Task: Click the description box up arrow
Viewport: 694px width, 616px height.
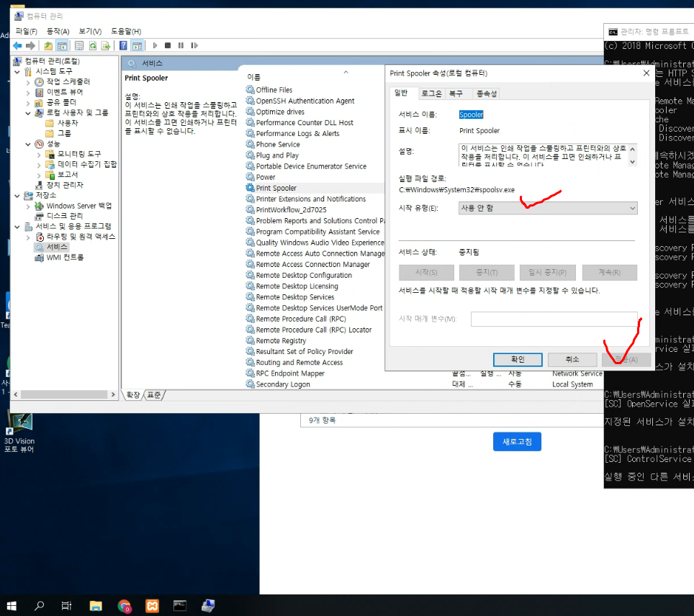Action: pyautogui.click(x=633, y=149)
